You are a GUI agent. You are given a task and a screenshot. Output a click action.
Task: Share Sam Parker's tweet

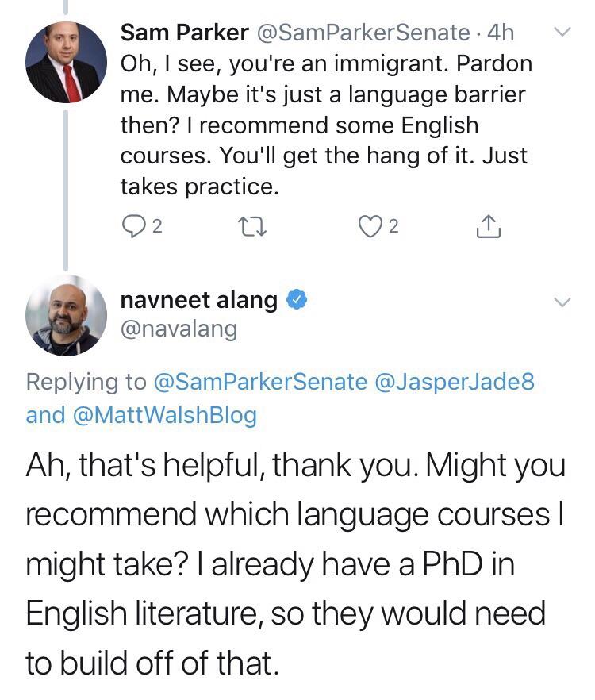tap(489, 226)
